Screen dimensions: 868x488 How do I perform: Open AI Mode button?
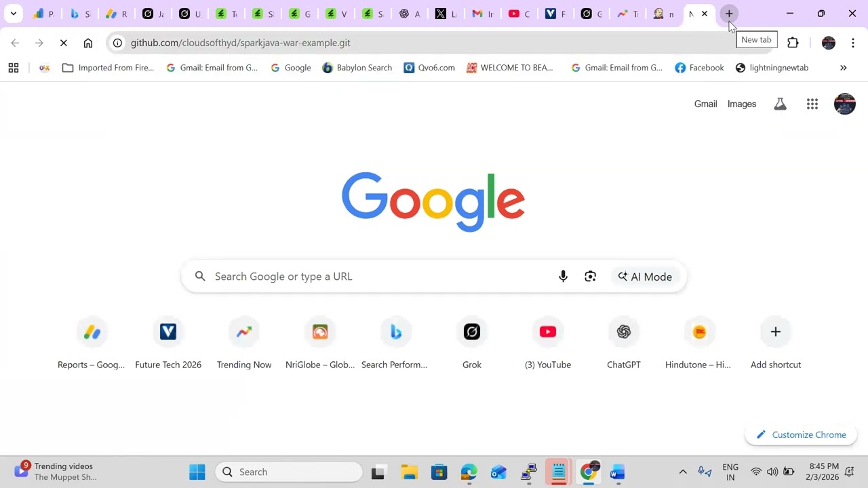(x=645, y=277)
